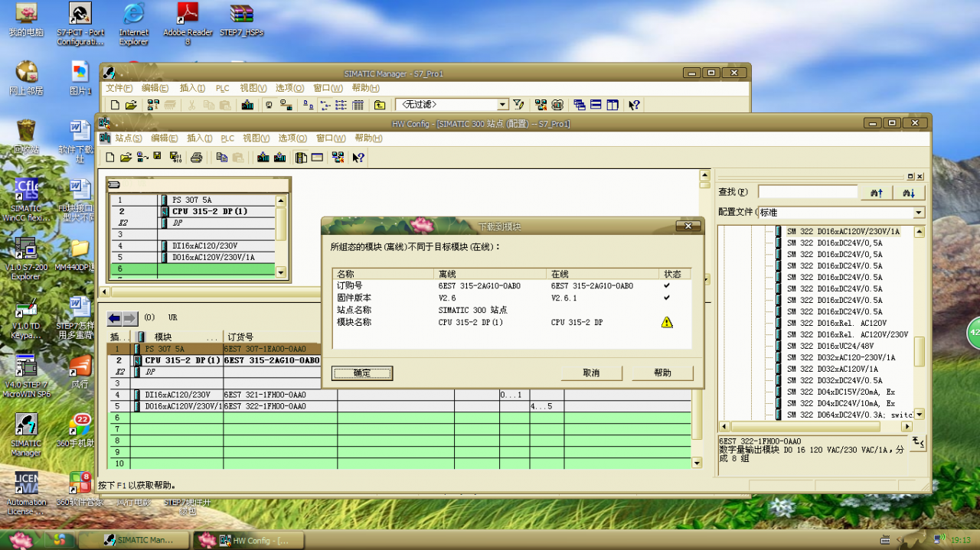Viewport: 980px width, 550px height.
Task: Open PLC menu in HW Config
Action: point(227,138)
